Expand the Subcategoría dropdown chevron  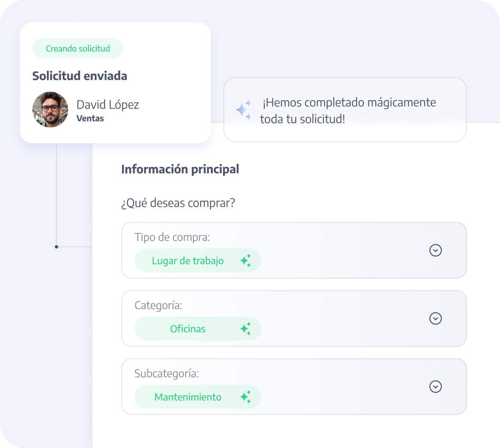435,386
